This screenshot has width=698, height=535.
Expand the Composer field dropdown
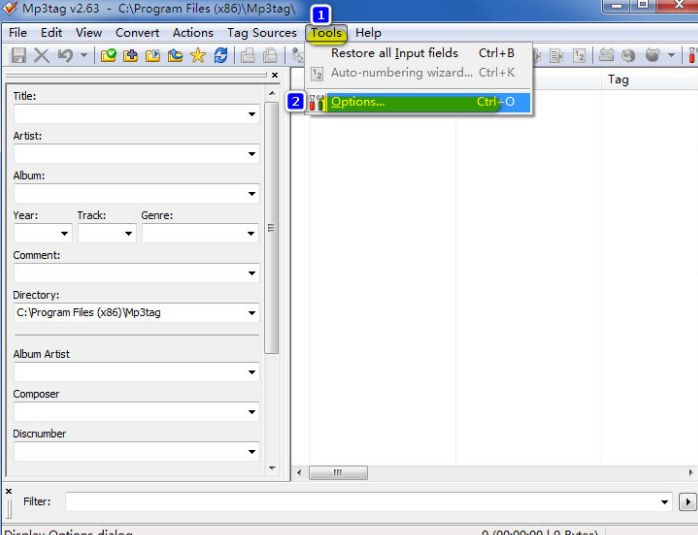tap(252, 412)
